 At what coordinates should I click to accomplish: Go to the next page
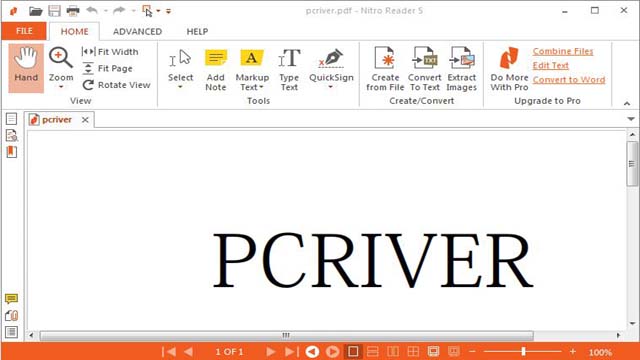[x=270, y=351]
